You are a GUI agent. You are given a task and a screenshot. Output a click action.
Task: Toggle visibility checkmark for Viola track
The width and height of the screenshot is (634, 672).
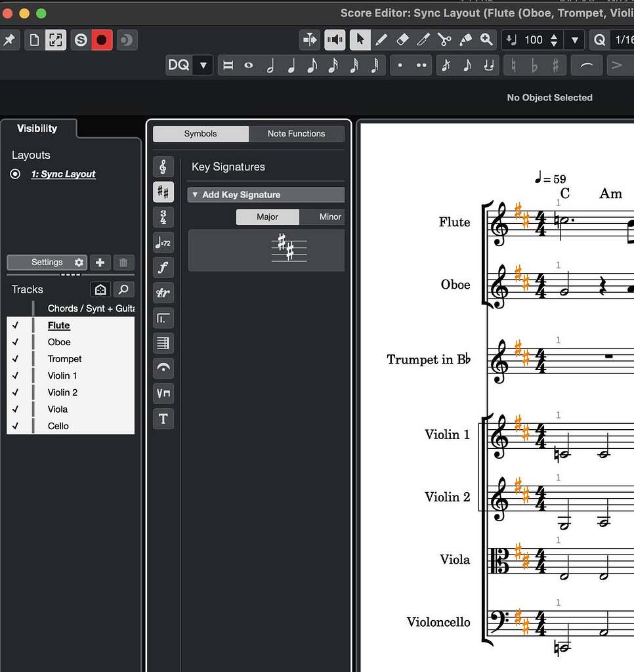(15, 409)
